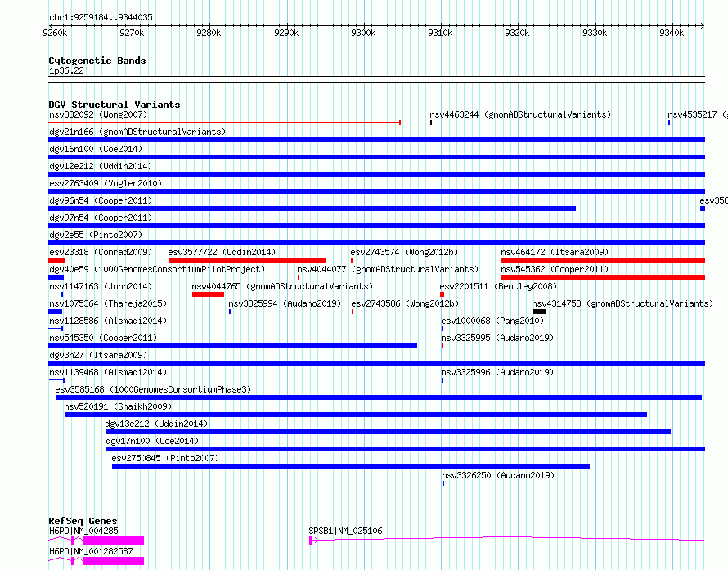Click the 9270k ruler mark
The width and height of the screenshot is (728, 570).
[132, 33]
